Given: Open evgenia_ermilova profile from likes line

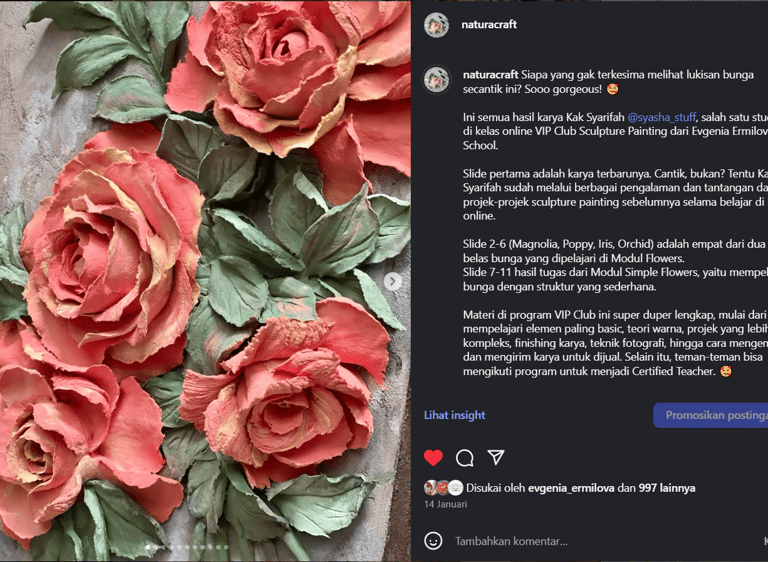Looking at the screenshot, I should click(x=571, y=488).
